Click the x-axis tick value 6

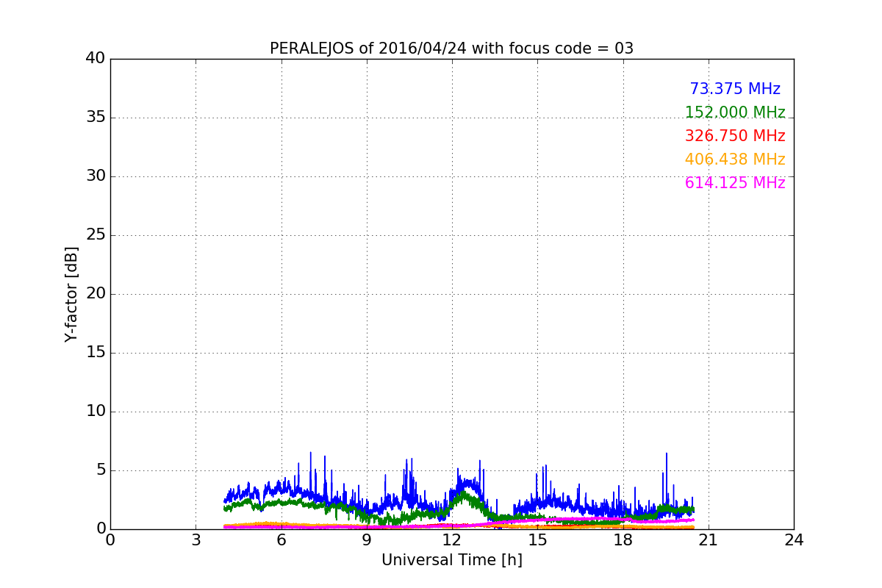point(281,540)
